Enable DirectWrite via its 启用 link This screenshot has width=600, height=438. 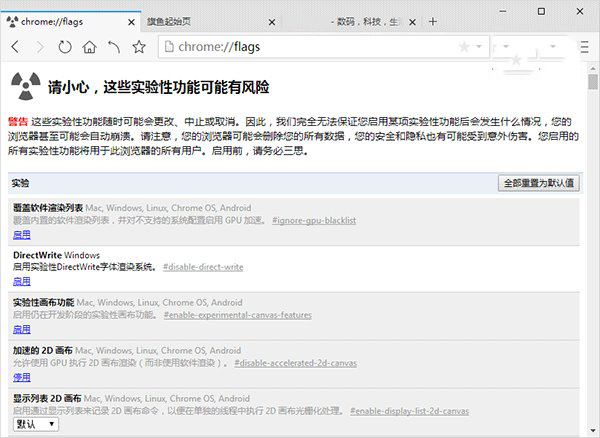coord(22,282)
